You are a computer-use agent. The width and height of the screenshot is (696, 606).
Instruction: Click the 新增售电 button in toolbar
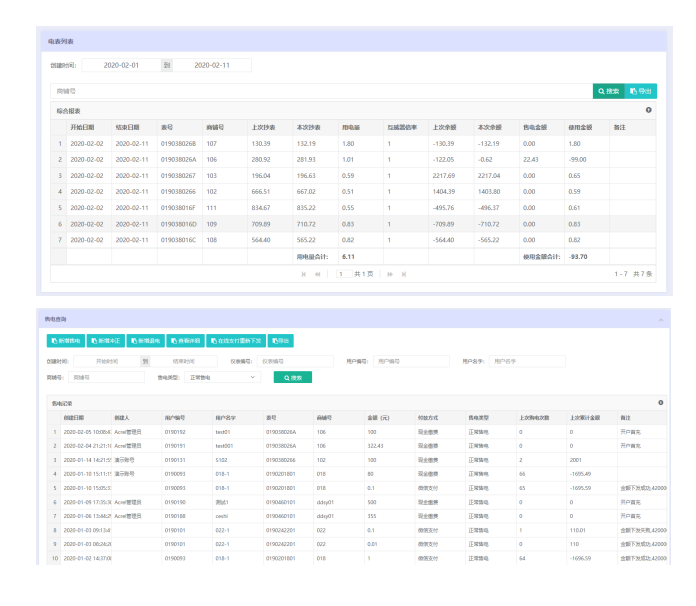(66, 341)
